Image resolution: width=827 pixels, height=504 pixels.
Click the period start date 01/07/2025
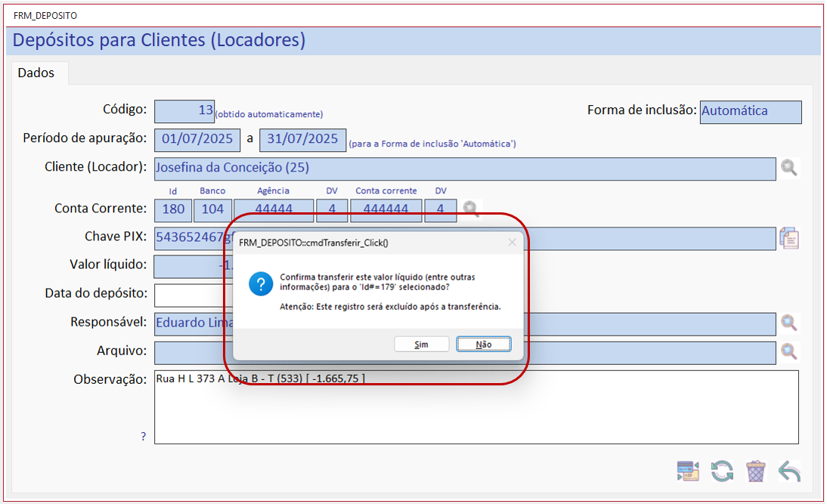[x=197, y=140]
